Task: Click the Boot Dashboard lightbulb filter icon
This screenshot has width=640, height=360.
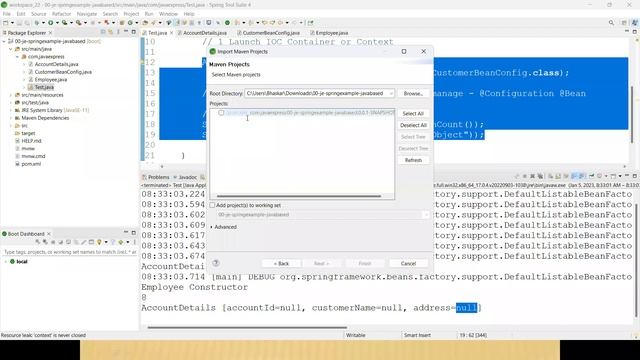Action: point(99,242)
